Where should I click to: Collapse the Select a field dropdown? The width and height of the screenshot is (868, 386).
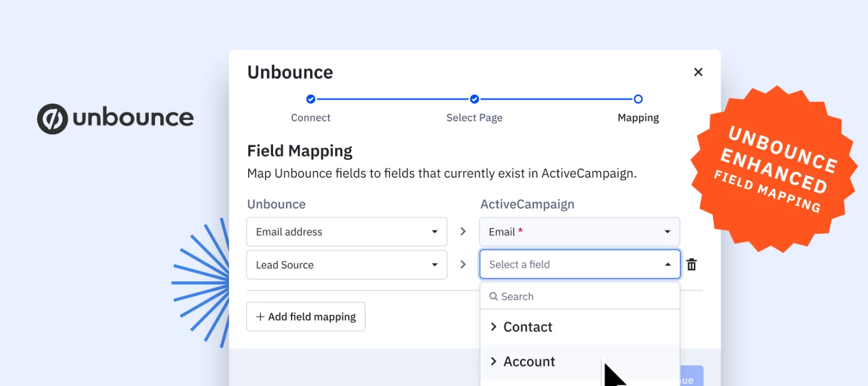click(667, 264)
